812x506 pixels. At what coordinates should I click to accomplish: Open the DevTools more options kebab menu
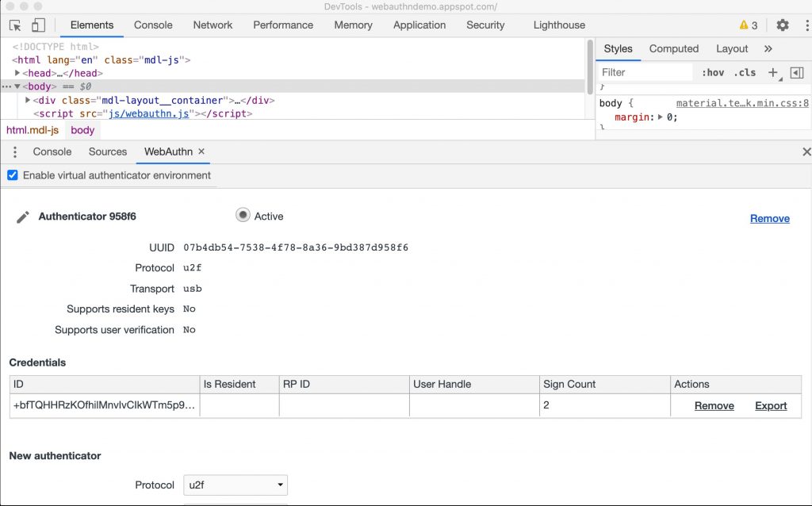click(806, 25)
